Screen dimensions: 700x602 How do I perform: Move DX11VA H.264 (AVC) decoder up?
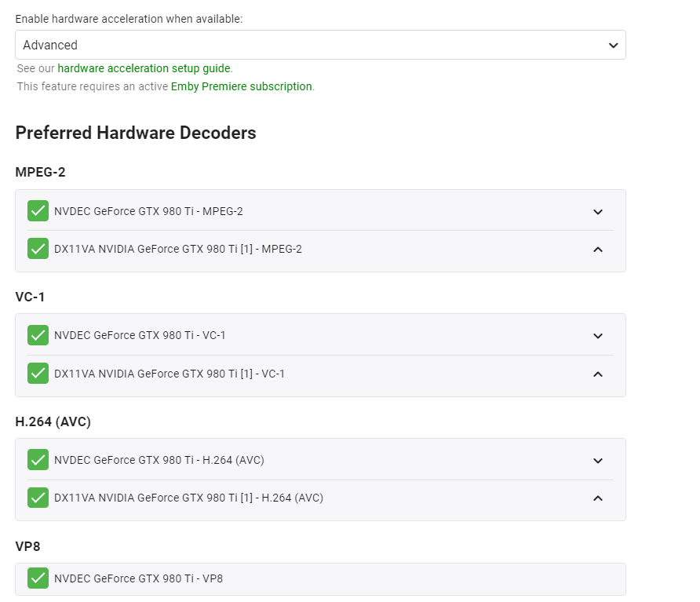click(598, 498)
